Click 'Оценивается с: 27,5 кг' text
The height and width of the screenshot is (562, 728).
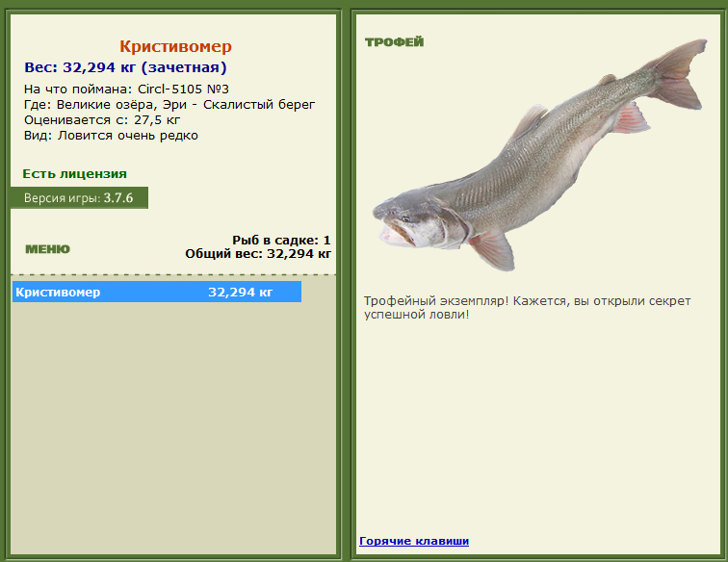102,119
